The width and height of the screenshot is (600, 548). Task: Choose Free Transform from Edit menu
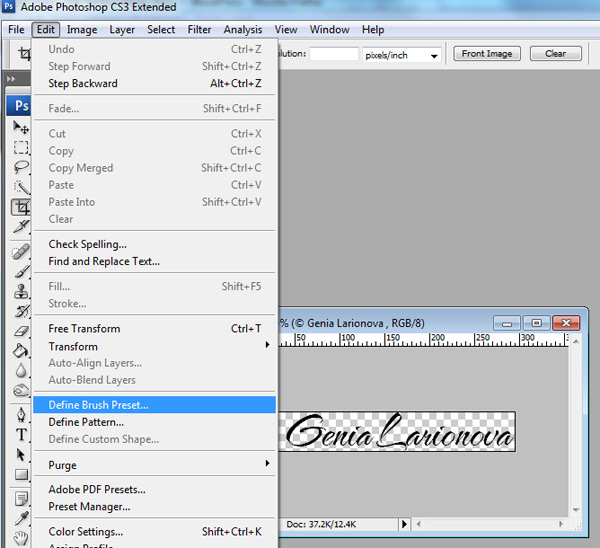(155, 328)
